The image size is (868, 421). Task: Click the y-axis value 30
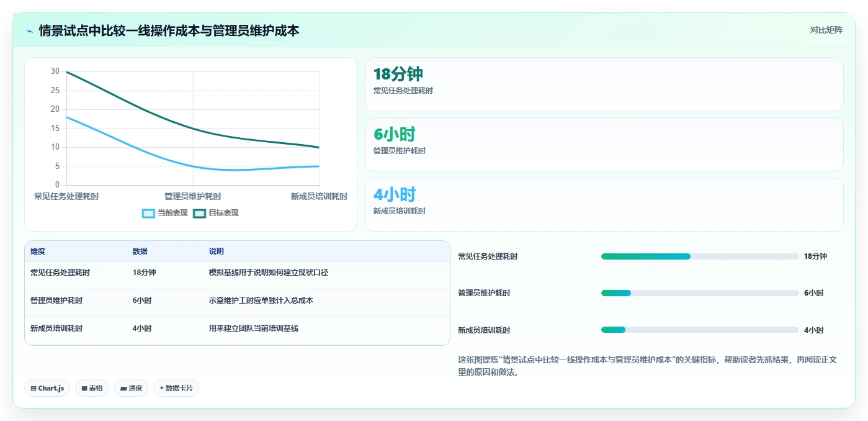55,71
